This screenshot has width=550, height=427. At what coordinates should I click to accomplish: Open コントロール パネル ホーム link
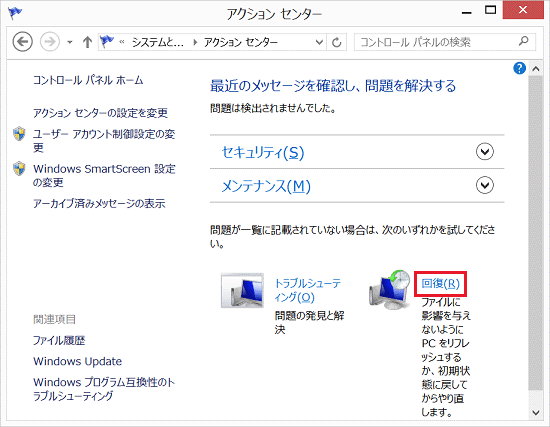88,80
